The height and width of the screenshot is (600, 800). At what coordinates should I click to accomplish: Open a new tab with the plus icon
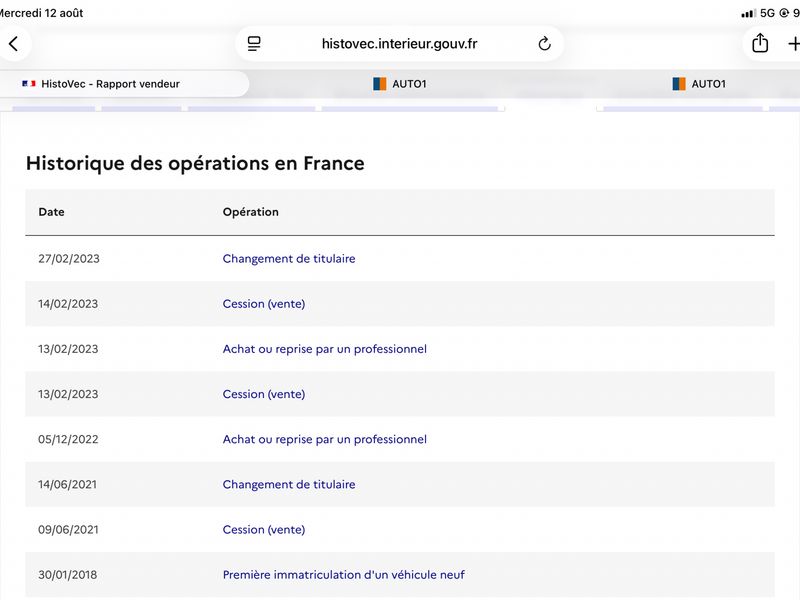794,44
